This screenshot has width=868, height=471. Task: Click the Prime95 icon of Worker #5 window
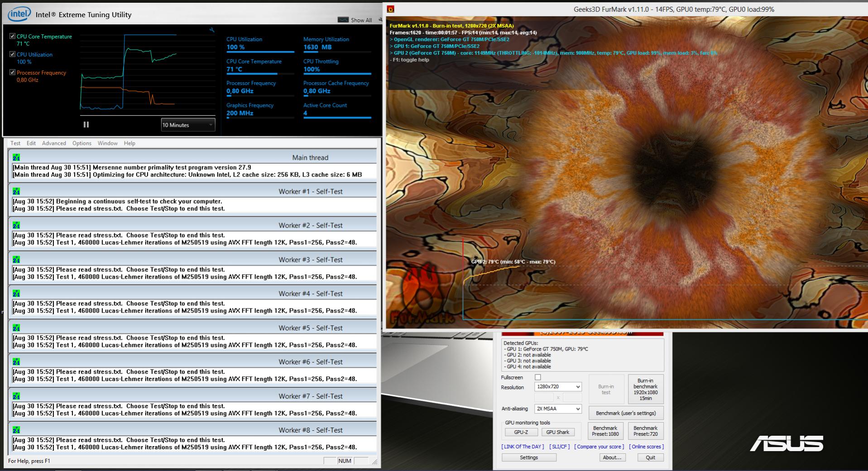(x=16, y=328)
